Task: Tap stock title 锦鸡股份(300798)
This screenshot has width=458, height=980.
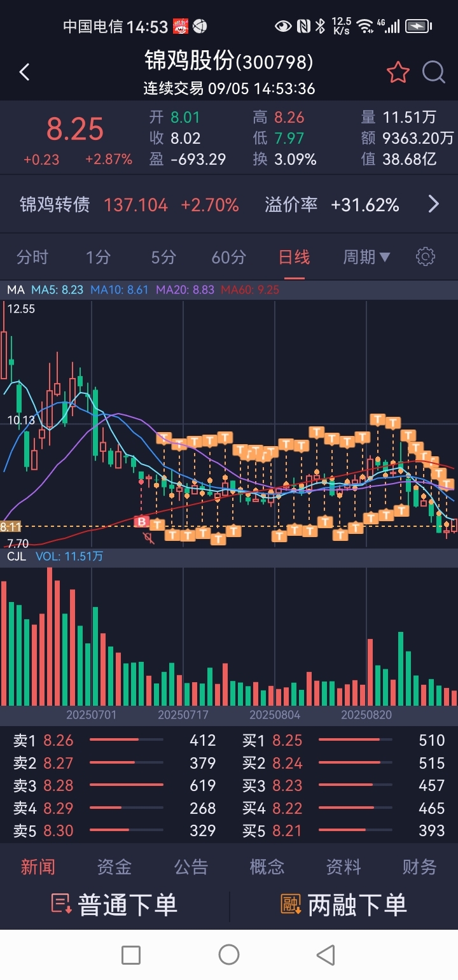Action: tap(229, 61)
